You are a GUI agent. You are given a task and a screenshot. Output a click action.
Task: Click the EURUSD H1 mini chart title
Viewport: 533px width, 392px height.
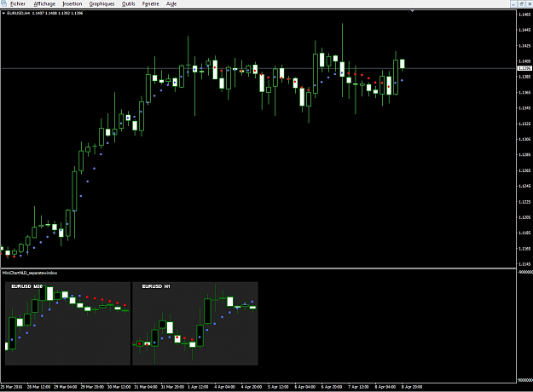pyautogui.click(x=156, y=286)
